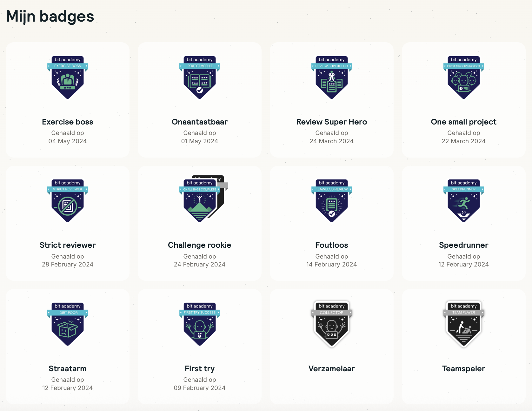Click the Flawless Review badge icon
Viewport: 532px width, 411px height.
coord(332,201)
